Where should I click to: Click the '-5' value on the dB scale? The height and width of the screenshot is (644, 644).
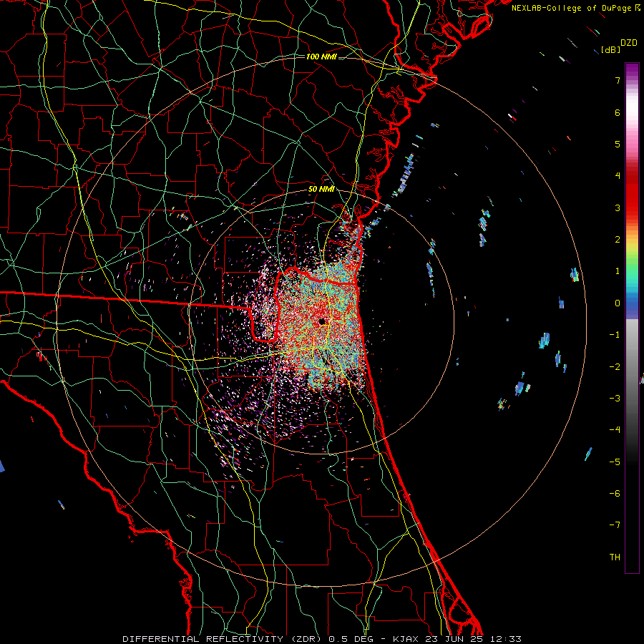pos(615,462)
